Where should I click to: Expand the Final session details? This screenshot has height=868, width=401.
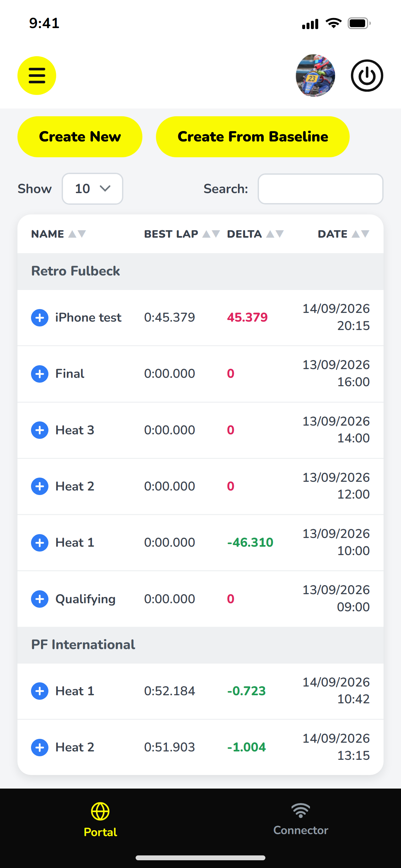pos(40,374)
